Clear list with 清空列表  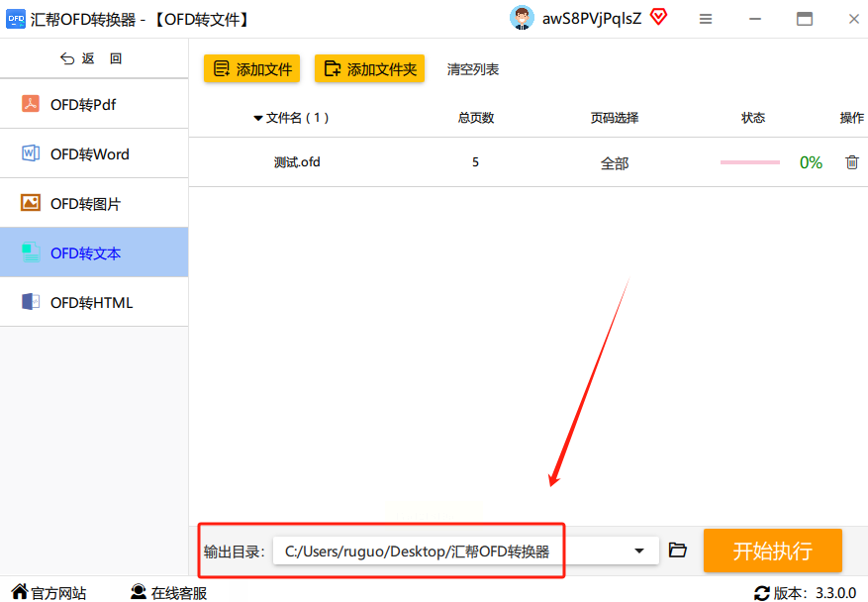click(x=473, y=69)
